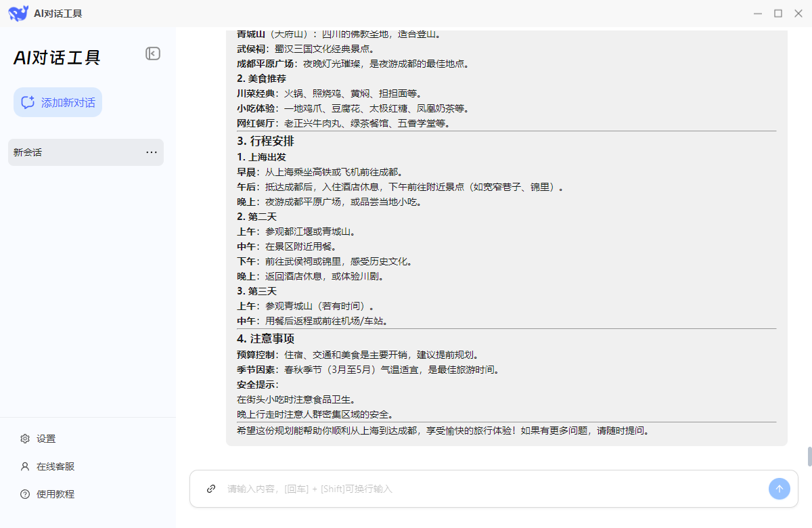The height and width of the screenshot is (528, 812).
Task: Click the 季节因素 line
Action: (x=368, y=370)
